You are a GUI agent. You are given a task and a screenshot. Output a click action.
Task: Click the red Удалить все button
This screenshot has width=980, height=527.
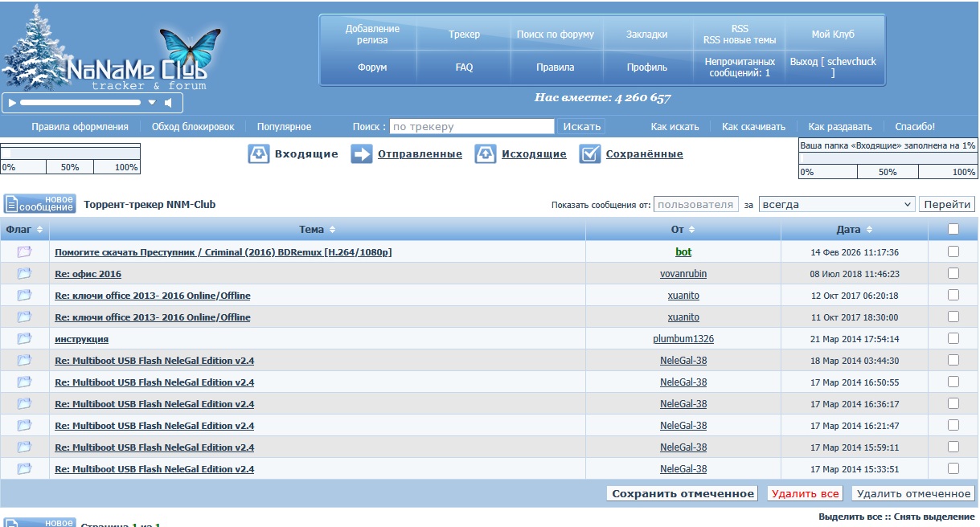click(x=805, y=494)
